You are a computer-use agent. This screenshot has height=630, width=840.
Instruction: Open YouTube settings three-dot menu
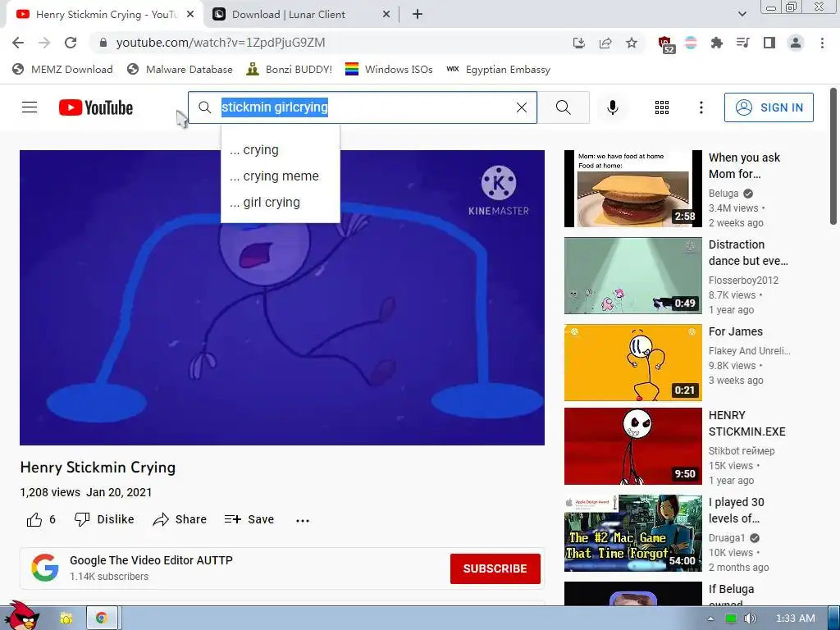pos(701,107)
